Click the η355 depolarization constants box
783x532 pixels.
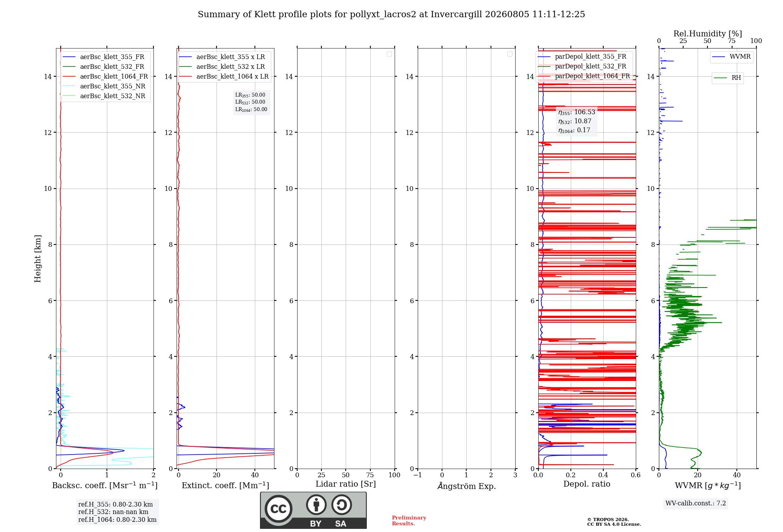pos(577,121)
